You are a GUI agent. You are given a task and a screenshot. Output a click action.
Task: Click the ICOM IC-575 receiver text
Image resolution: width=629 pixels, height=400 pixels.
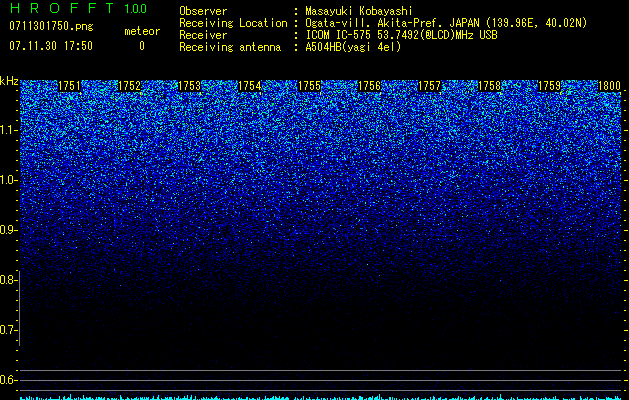[x=401, y=35]
